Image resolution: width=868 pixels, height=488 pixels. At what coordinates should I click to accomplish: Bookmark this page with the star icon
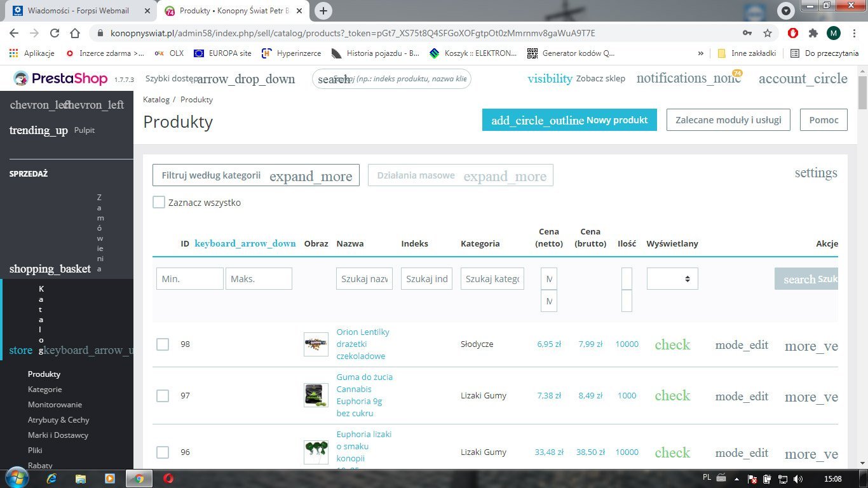tap(768, 33)
